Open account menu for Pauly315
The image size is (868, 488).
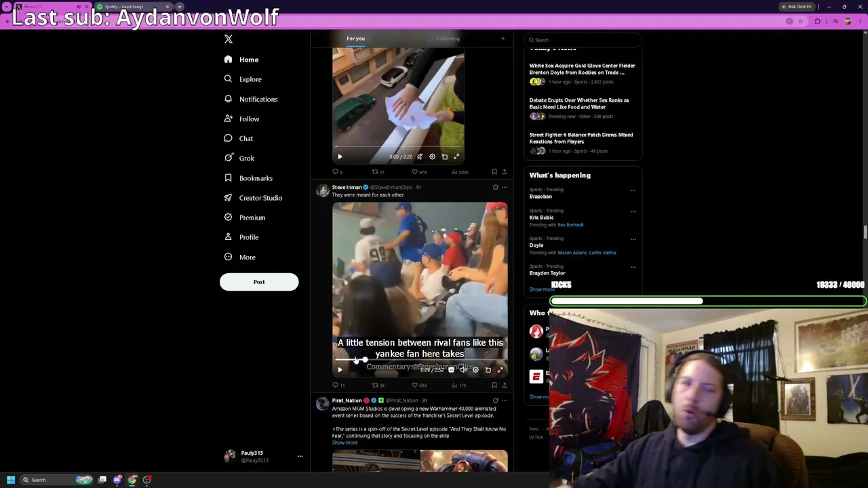point(262,456)
